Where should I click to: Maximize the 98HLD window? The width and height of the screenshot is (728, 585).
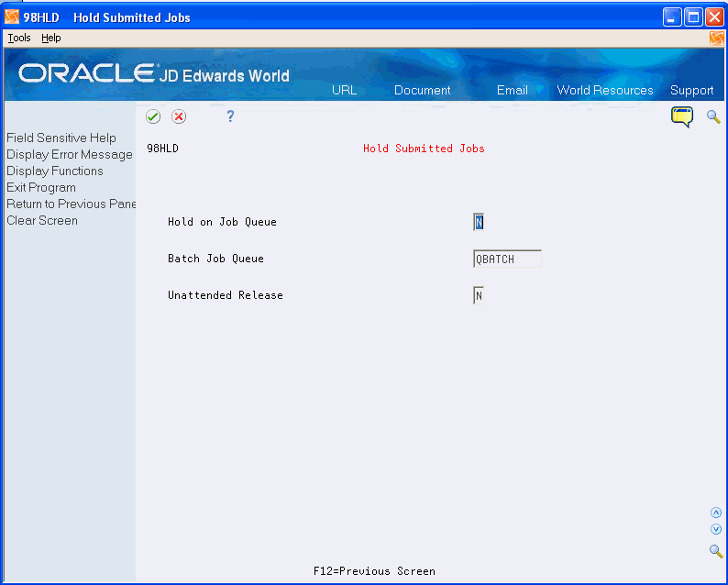tap(693, 17)
